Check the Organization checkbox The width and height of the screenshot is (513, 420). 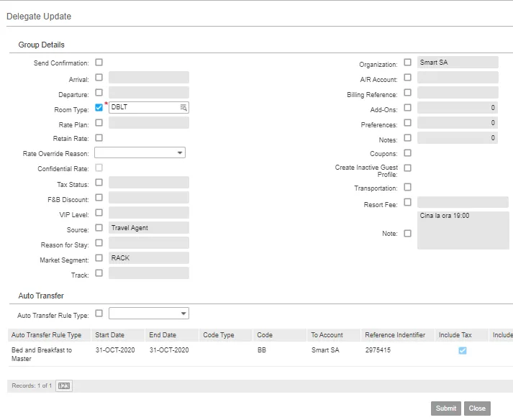(x=407, y=62)
